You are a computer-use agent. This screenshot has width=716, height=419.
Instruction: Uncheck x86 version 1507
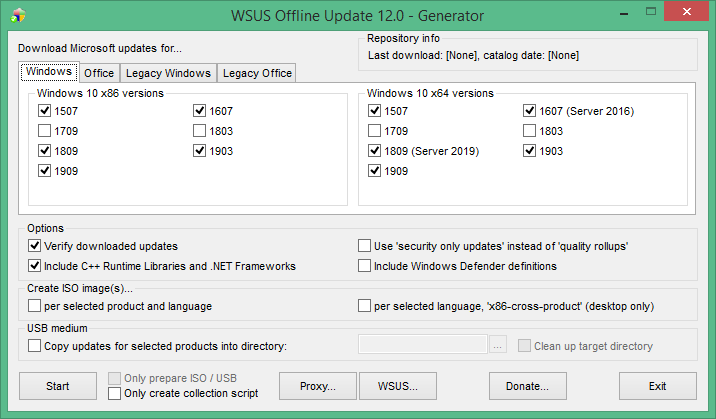pyautogui.click(x=44, y=111)
